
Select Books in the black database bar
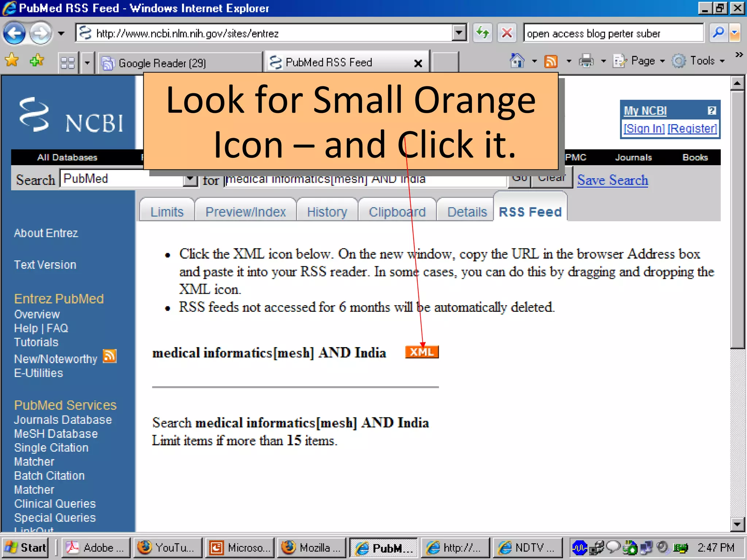coord(695,157)
